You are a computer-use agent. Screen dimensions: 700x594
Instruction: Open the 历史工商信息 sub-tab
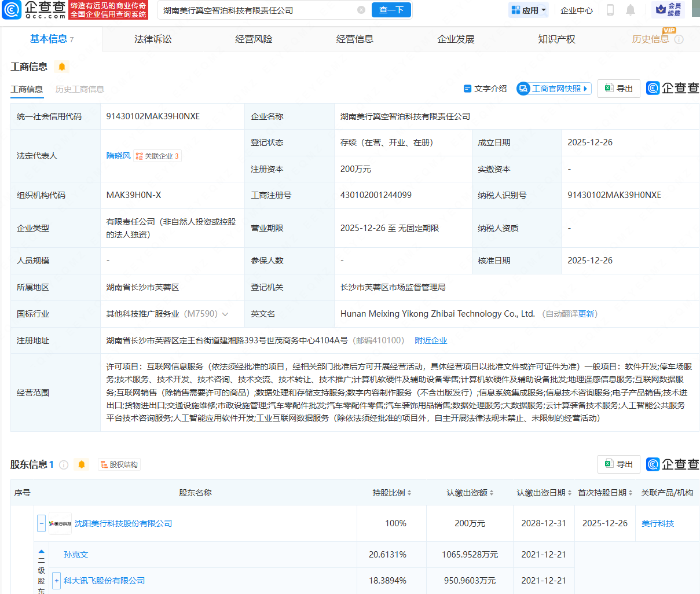(x=80, y=89)
